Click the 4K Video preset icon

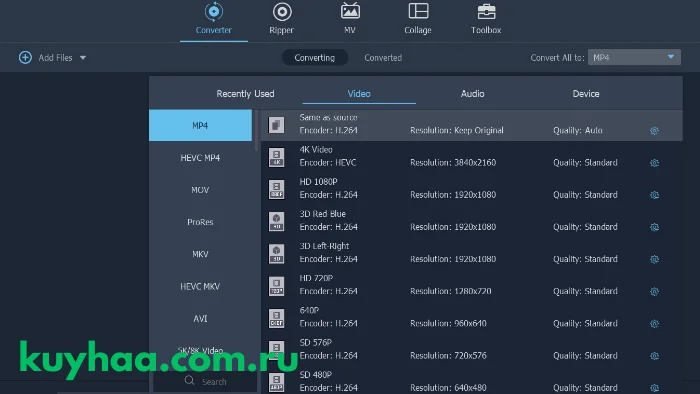276,157
